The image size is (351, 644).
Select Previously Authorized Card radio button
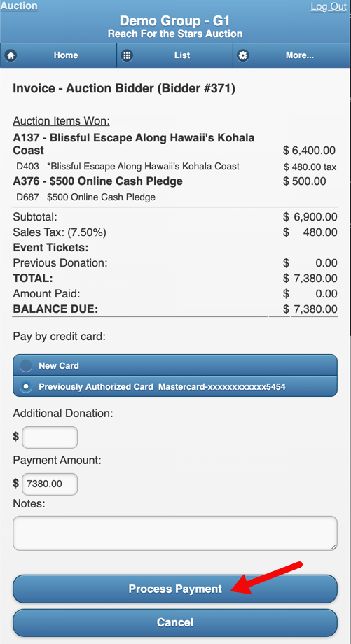click(x=27, y=387)
